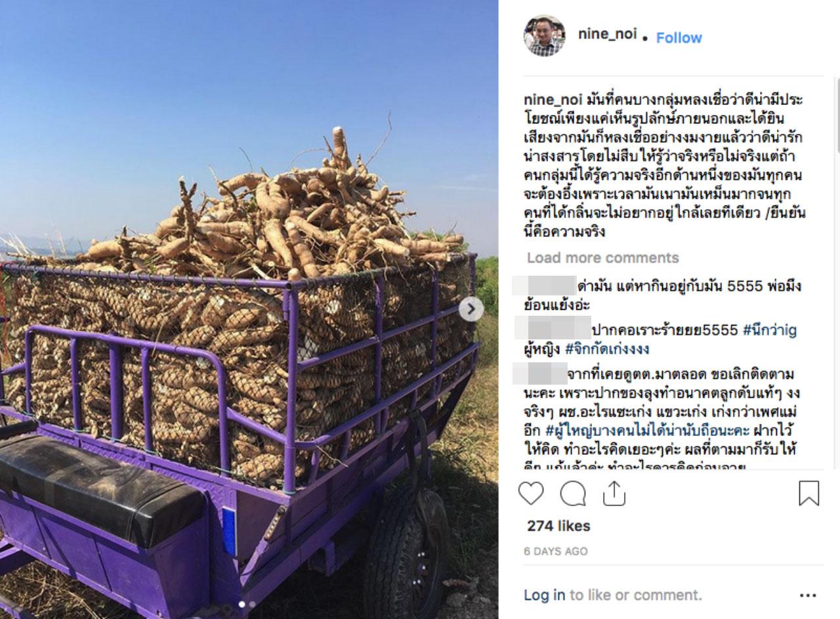Advance to next photo with right arrow
This screenshot has height=619, width=840.
[471, 309]
